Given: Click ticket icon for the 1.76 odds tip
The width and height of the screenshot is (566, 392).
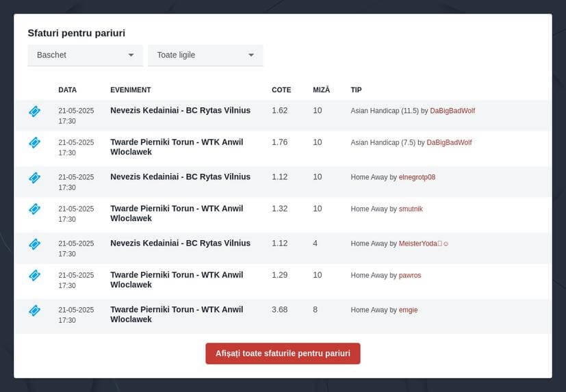Looking at the screenshot, I should (35, 142).
